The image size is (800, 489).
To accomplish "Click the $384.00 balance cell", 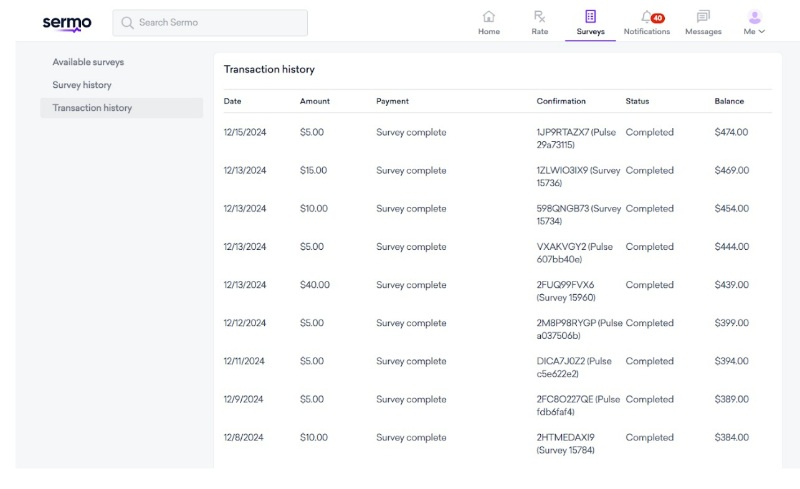I will click(x=732, y=437).
